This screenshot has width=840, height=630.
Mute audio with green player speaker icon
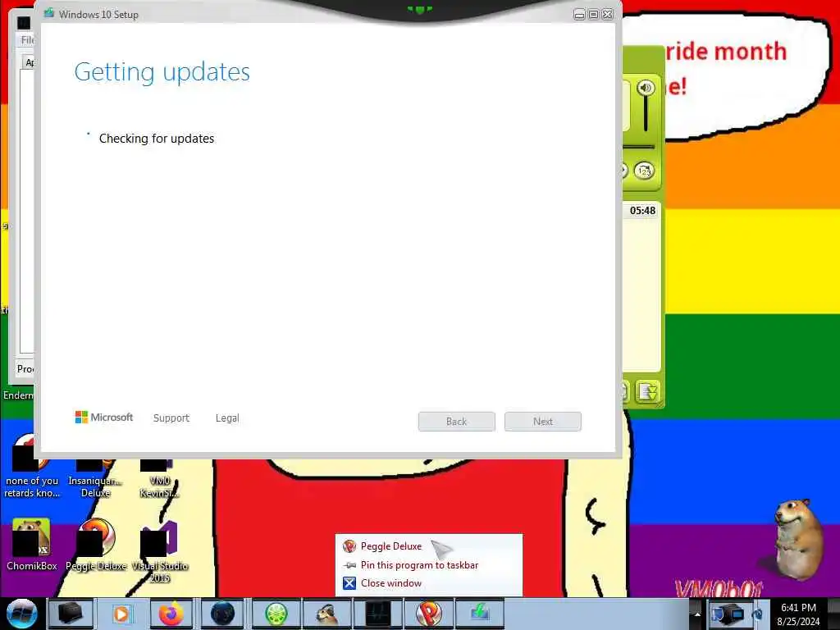click(x=646, y=88)
